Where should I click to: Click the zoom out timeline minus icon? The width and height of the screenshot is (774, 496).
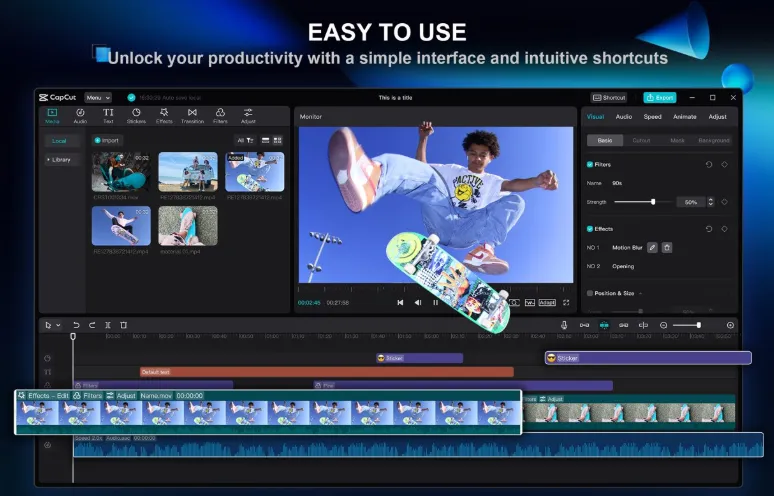tap(663, 325)
